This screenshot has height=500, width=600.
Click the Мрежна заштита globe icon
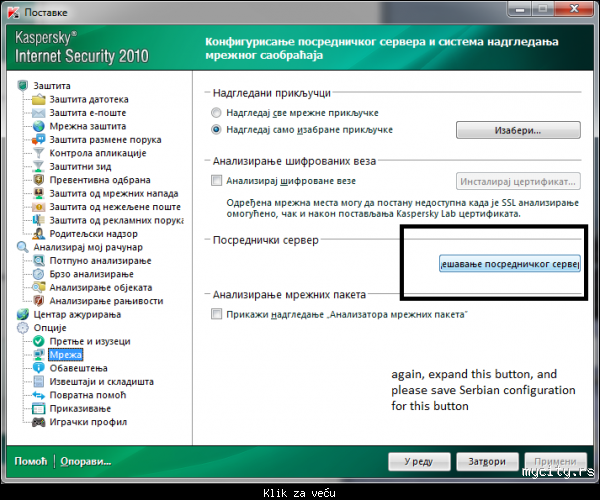pyautogui.click(x=39, y=126)
